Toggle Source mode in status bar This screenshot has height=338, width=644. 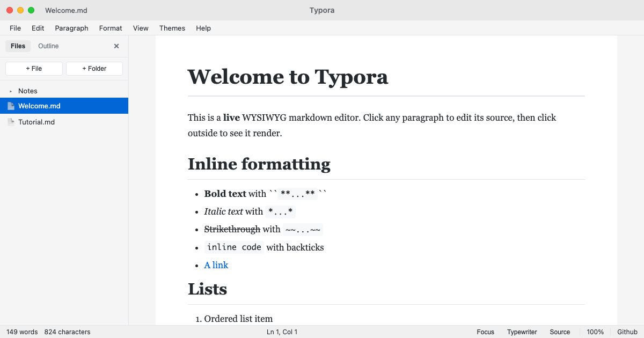560,332
